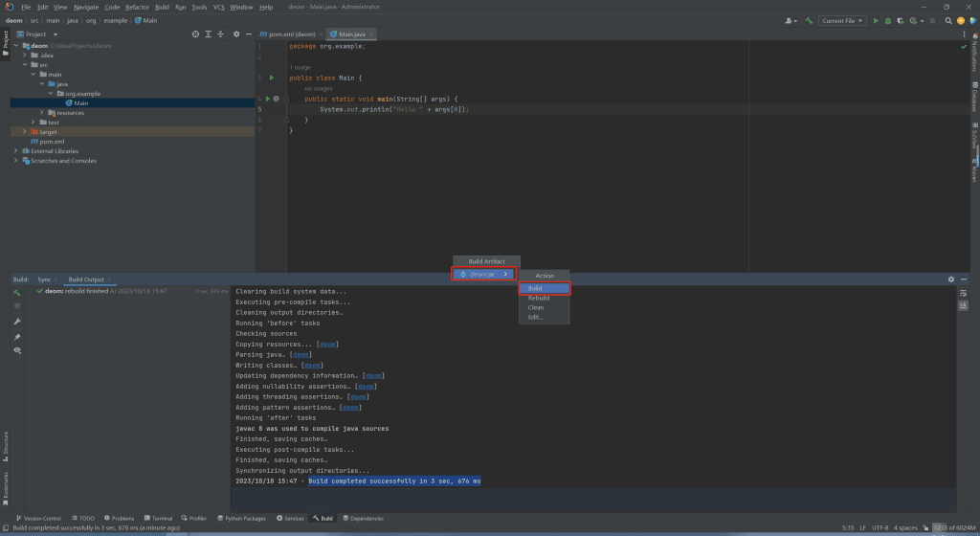
Task: Expand External Libraries node
Action: 15,150
